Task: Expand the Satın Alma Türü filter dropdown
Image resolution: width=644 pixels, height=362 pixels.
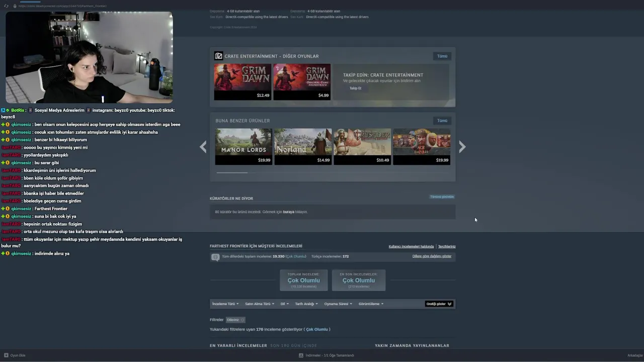Action: coord(260,304)
